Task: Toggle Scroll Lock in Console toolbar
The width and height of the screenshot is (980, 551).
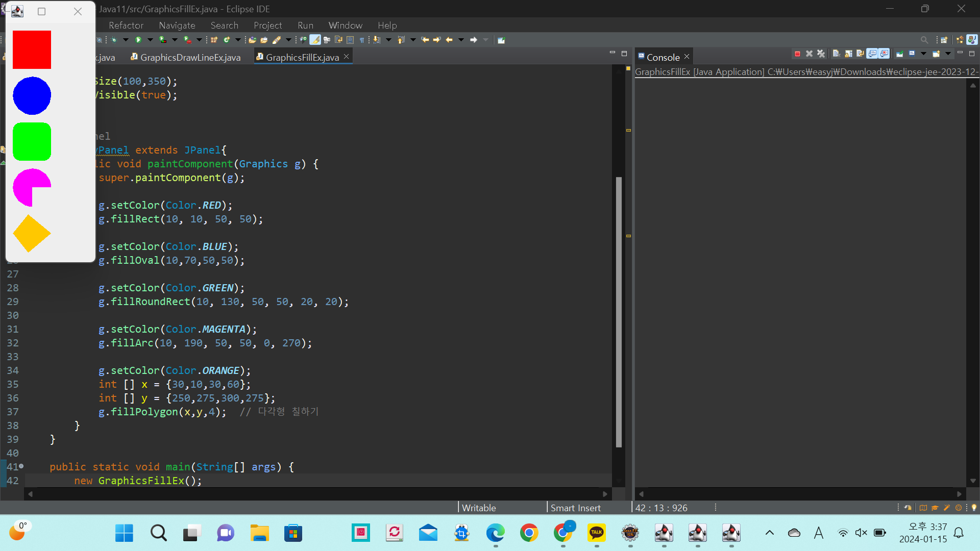Action: pos(848,54)
